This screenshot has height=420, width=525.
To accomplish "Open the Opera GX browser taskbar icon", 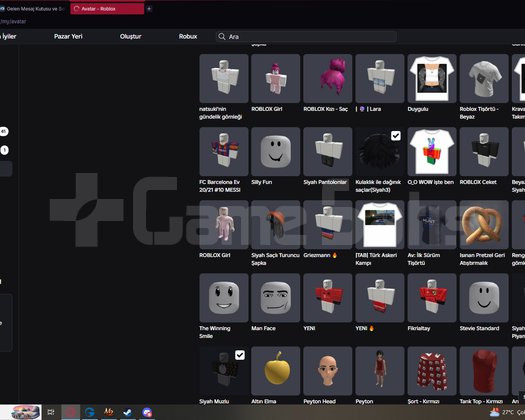I will (x=70, y=412).
